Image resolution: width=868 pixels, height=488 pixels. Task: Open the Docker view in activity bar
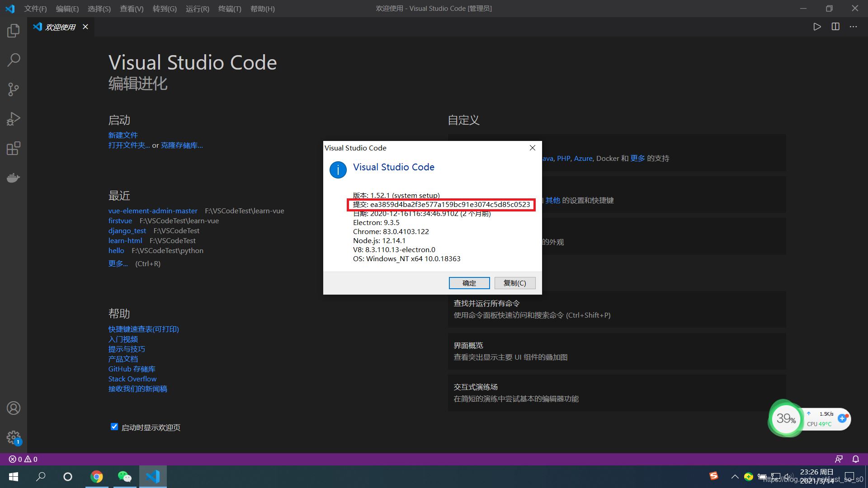tap(14, 178)
